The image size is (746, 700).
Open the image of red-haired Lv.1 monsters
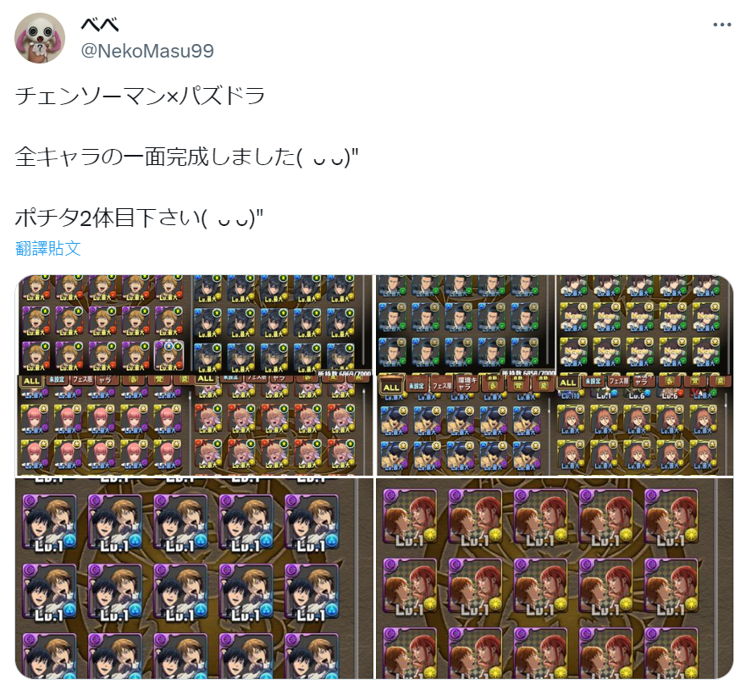point(555,578)
